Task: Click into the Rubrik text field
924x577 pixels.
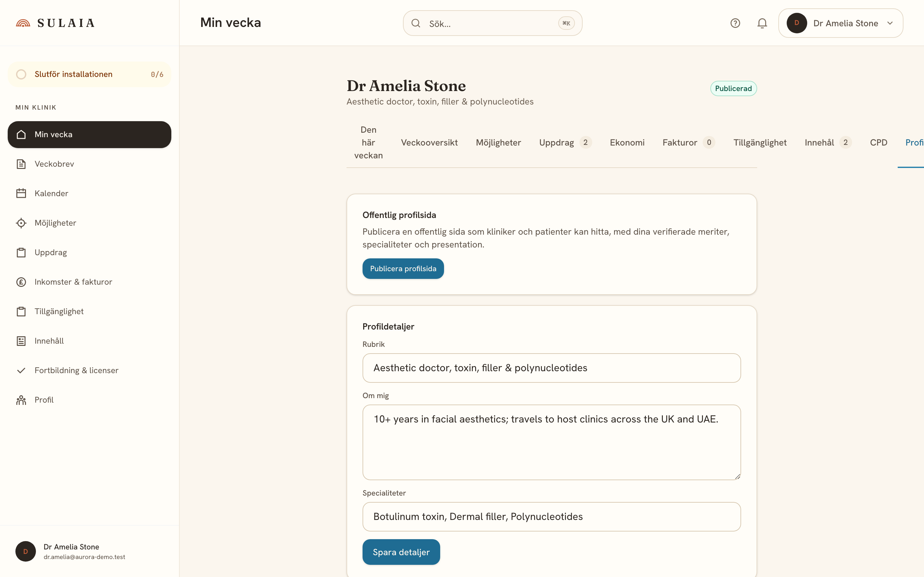Action: (551, 368)
